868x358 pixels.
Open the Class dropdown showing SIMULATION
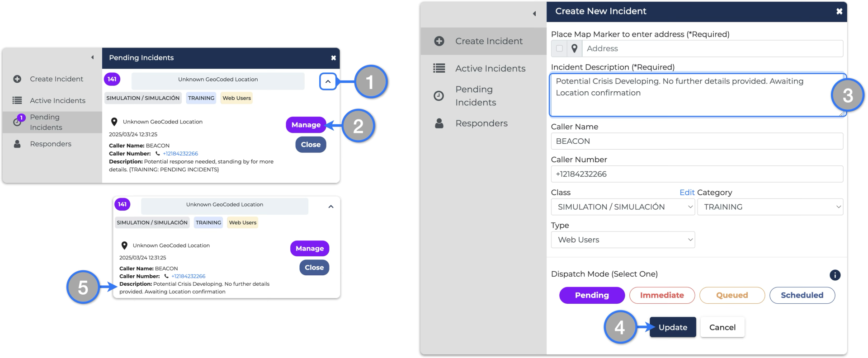tap(623, 207)
